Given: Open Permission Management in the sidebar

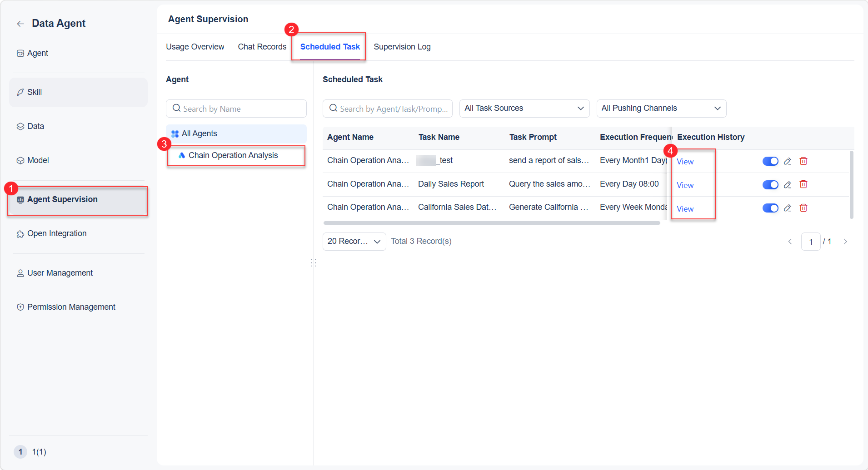Looking at the screenshot, I should 78,307.
